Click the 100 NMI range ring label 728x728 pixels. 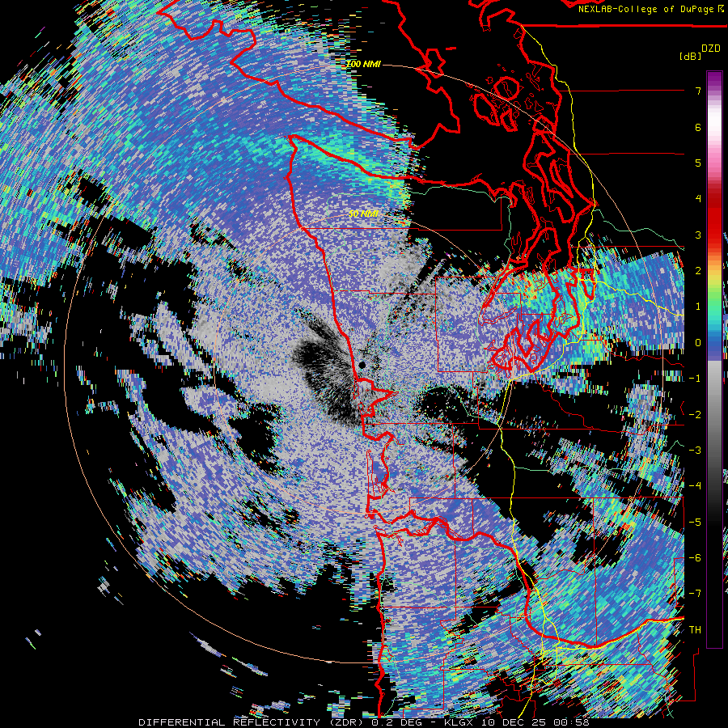(x=364, y=64)
